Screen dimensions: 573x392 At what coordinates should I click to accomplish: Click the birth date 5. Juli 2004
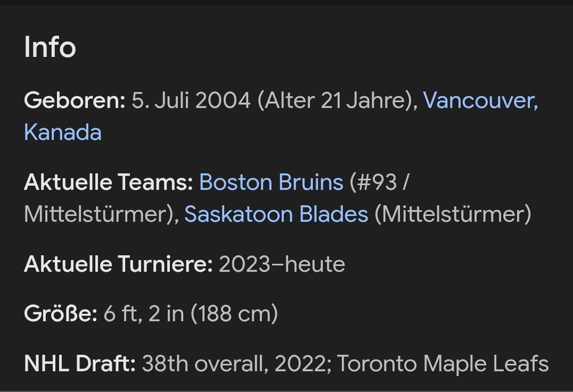[x=191, y=100]
